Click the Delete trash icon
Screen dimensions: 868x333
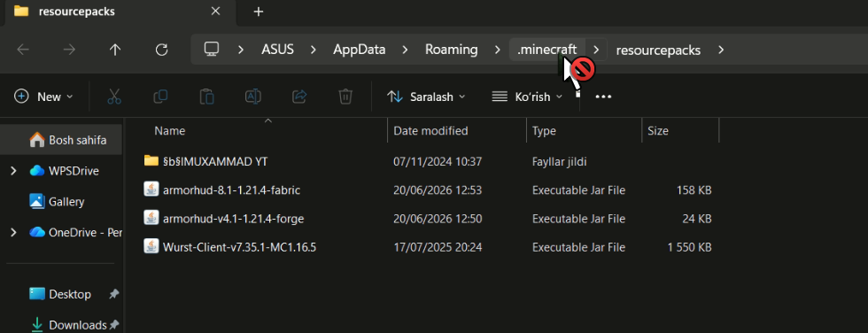point(345,97)
